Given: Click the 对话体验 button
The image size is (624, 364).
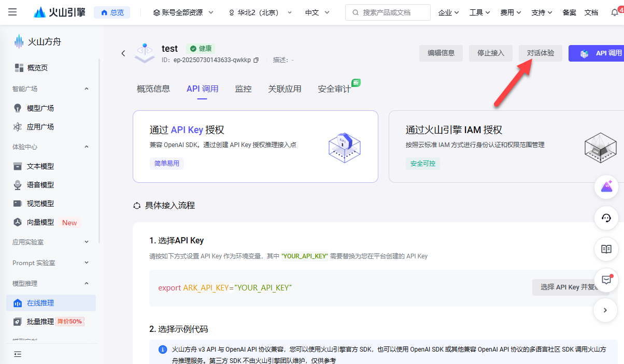Looking at the screenshot, I should pyautogui.click(x=540, y=53).
